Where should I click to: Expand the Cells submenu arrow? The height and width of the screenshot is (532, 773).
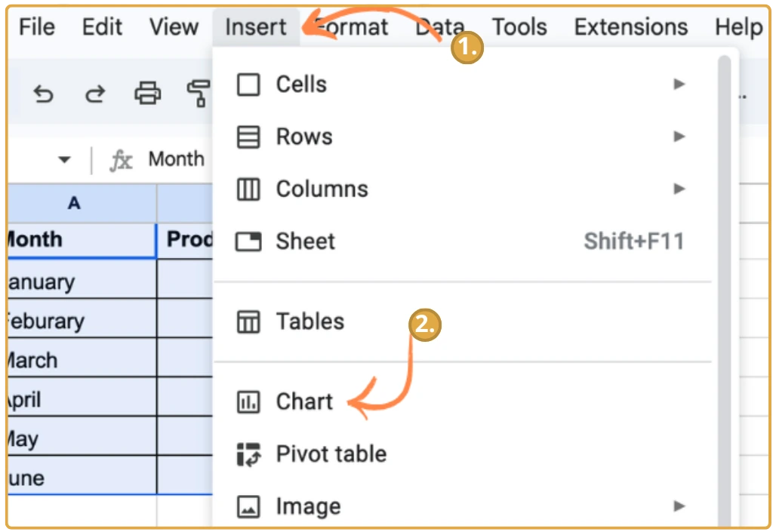[679, 85]
